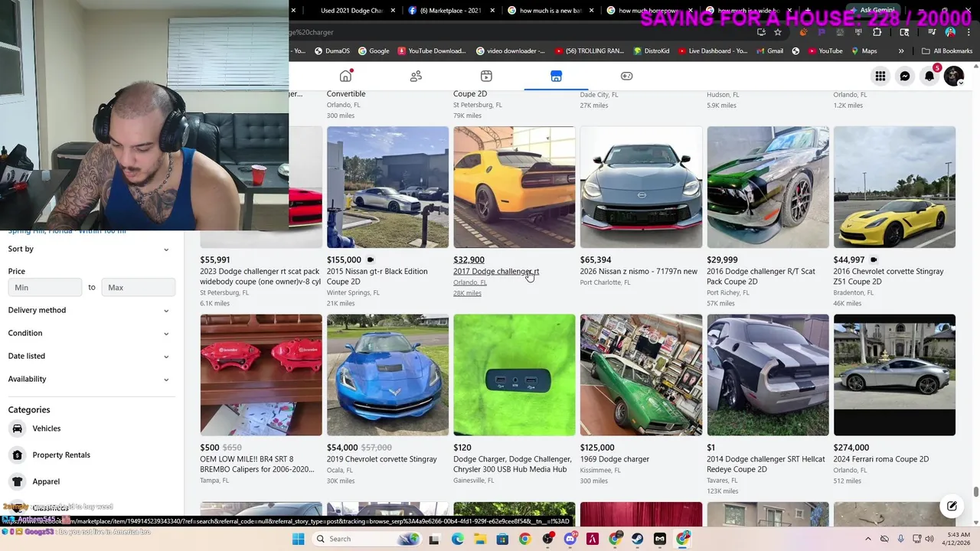Select the Marketplace storefront icon
980x551 pixels.
click(556, 76)
